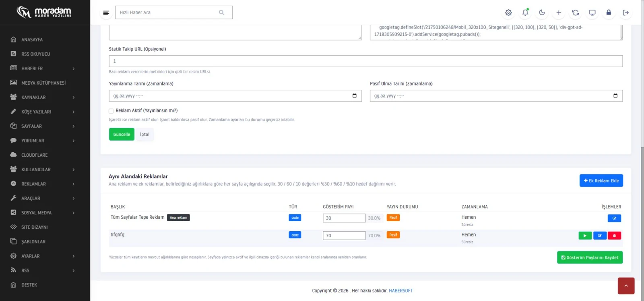644x301 pixels.
Task: Click the Ek Reklam Ekle button
Action: (x=601, y=181)
